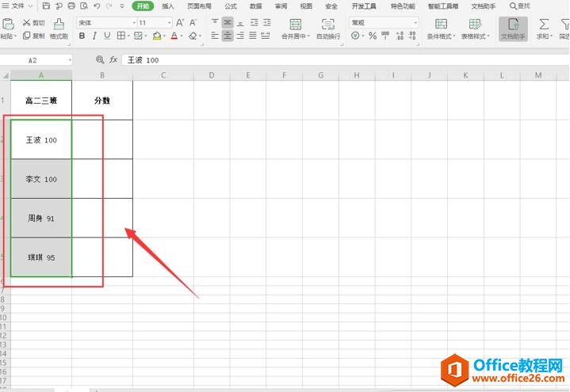Screen dimensions: 570x392
Task: Increase font size with larger A icon
Action: coord(180,22)
